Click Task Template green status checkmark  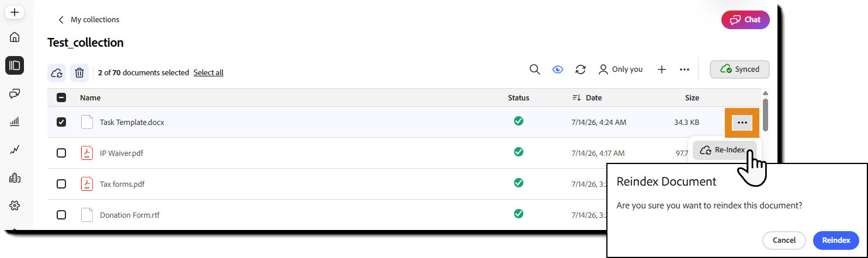point(518,121)
